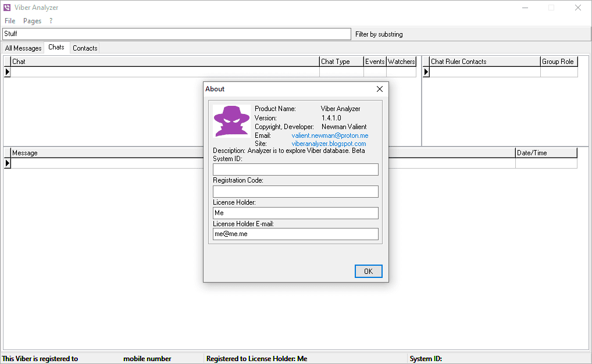Click the Chat Ruler Contacts row selector arrow
592x364 pixels.
(425, 72)
